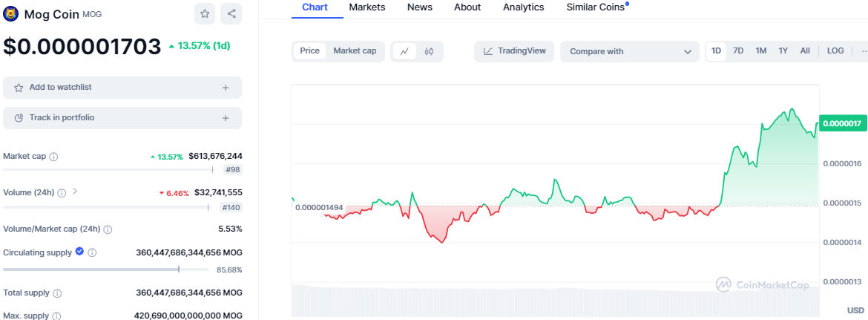
Task: Click the 5.53% volume/market cap value
Action: (x=230, y=229)
